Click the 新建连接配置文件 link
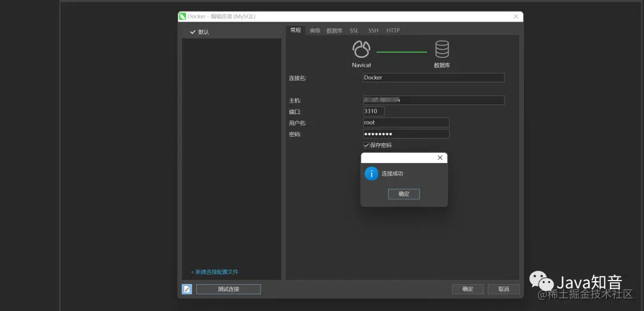Viewport: 644px width, 311px height. (x=215, y=272)
